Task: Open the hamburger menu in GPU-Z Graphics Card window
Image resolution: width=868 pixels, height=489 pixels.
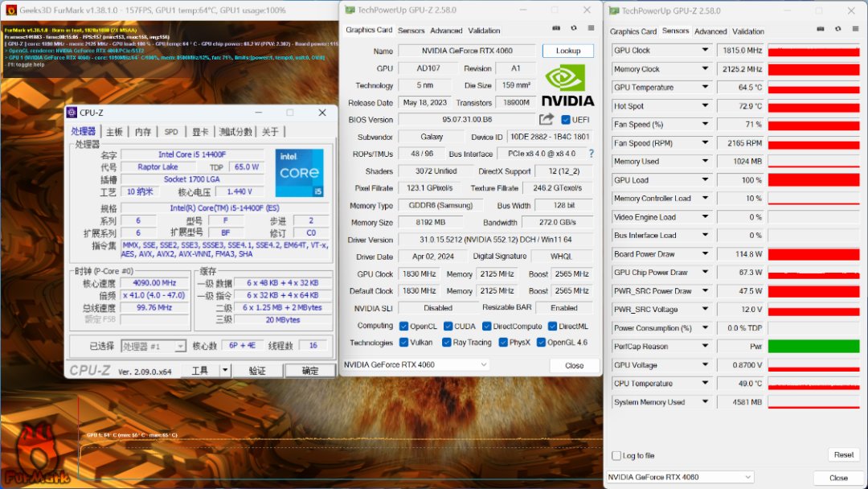Action: coord(591,28)
